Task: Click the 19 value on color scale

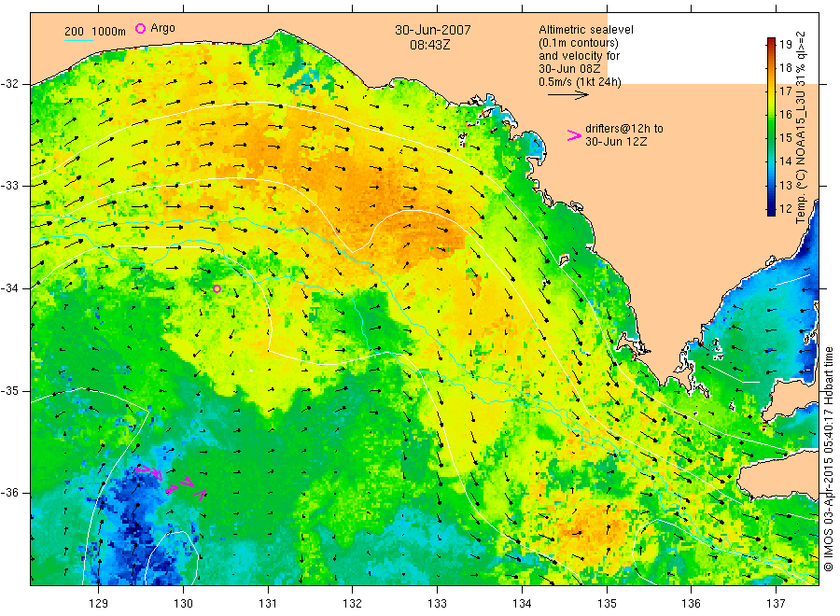Action: [x=785, y=44]
